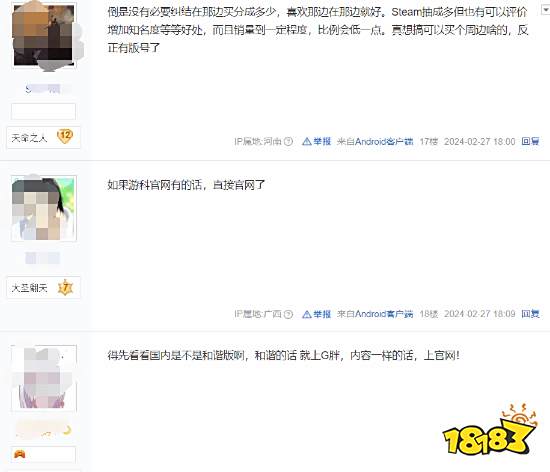Click the report triangle icon on floor 18
Screen dimensions: 550x472
pos(307,314)
